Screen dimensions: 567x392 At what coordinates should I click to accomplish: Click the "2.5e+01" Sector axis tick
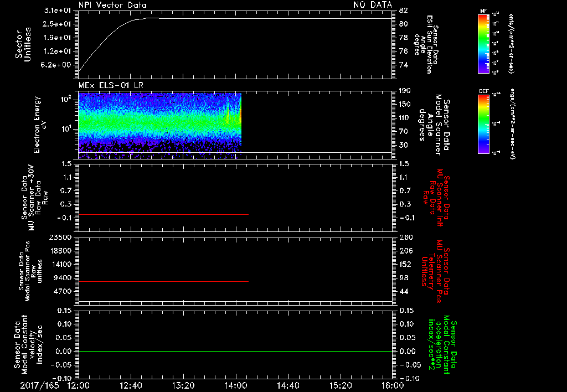(58, 24)
